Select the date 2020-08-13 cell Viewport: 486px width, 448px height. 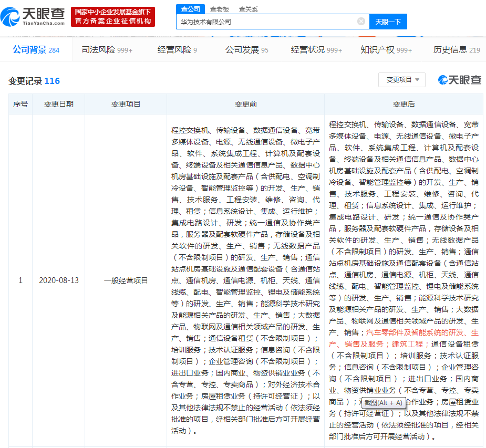(58, 280)
